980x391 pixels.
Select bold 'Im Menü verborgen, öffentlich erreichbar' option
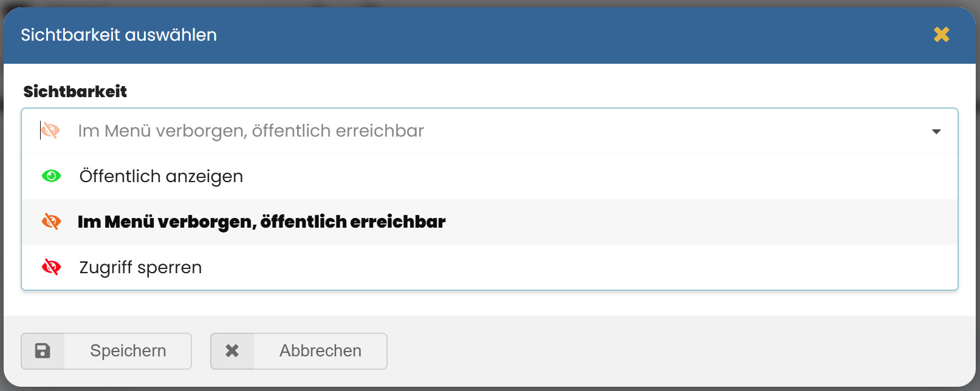point(261,222)
